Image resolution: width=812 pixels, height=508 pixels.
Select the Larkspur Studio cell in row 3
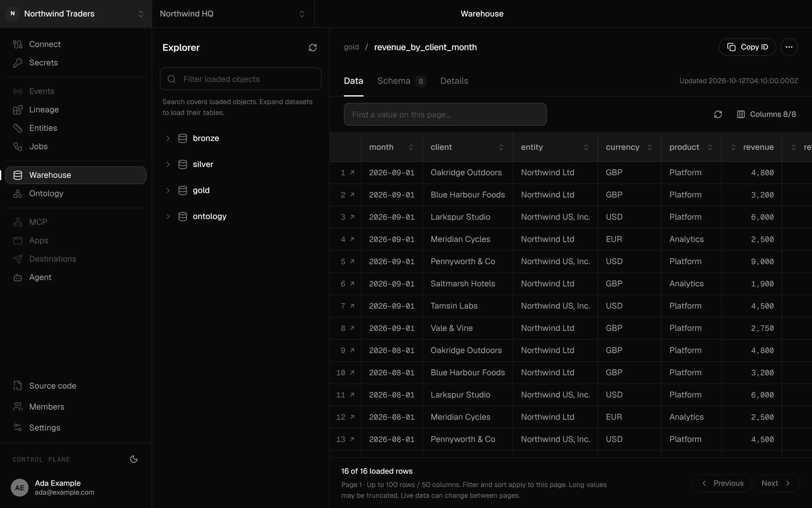[x=468, y=217]
